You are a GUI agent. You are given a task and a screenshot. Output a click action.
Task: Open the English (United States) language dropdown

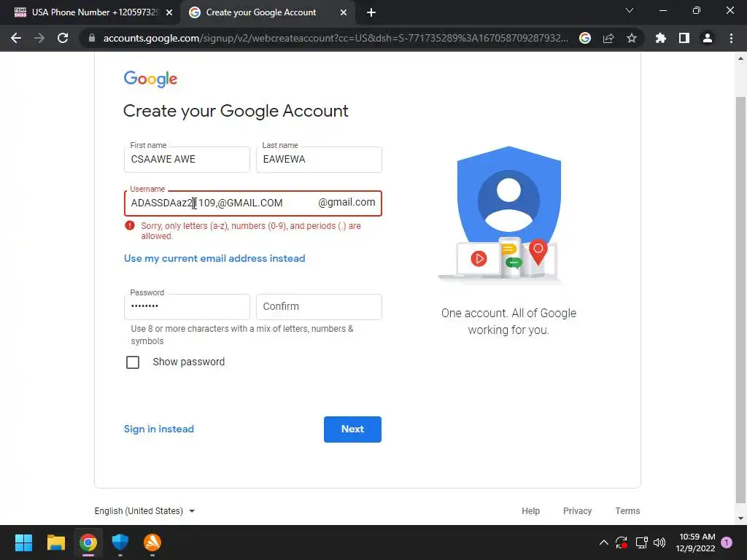coord(145,511)
